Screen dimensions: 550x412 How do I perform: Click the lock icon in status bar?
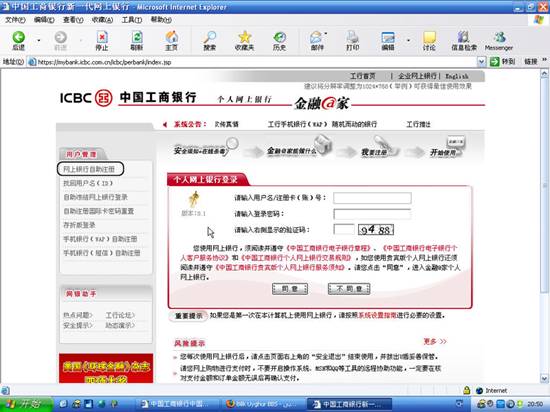click(x=467, y=390)
